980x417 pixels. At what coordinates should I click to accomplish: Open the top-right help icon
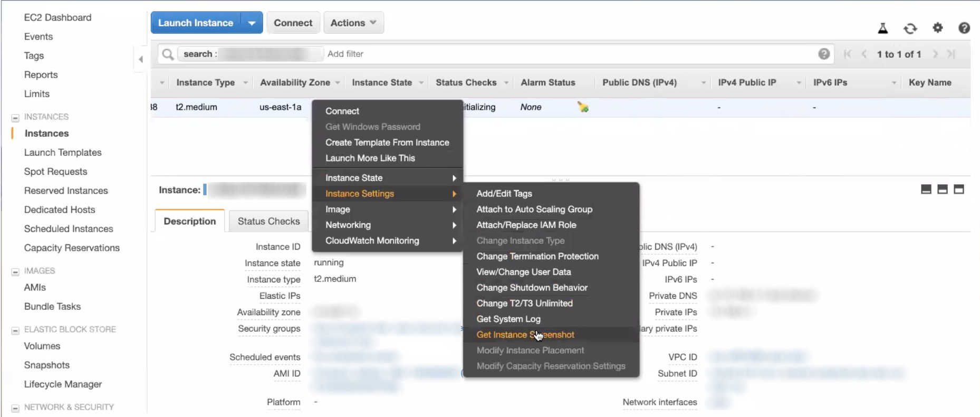964,28
